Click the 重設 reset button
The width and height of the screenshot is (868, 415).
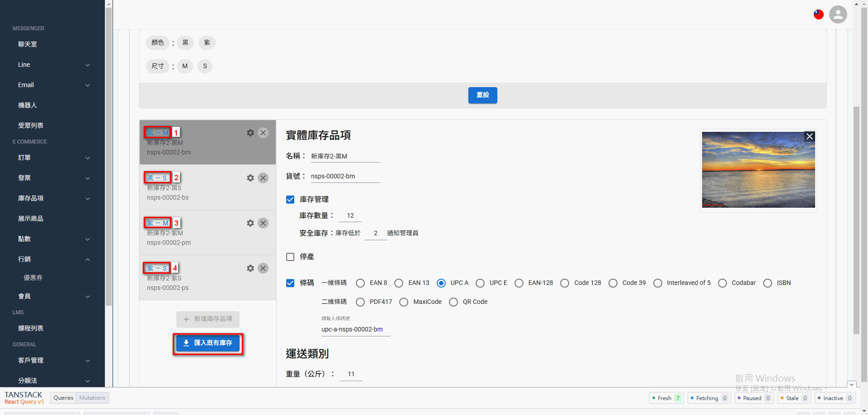click(483, 95)
